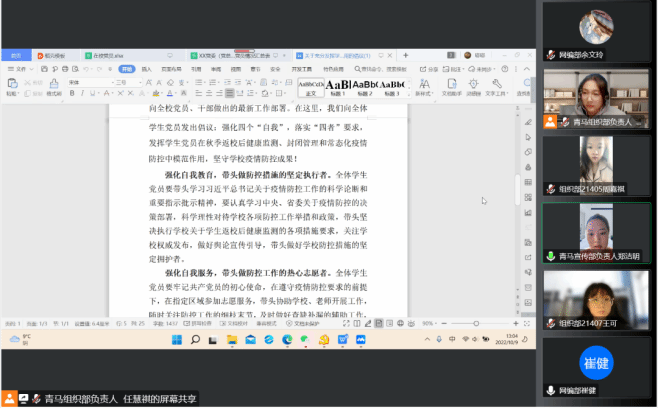Open the bullet list dropdown
This screenshot has height=409, width=658.
coord(204,82)
